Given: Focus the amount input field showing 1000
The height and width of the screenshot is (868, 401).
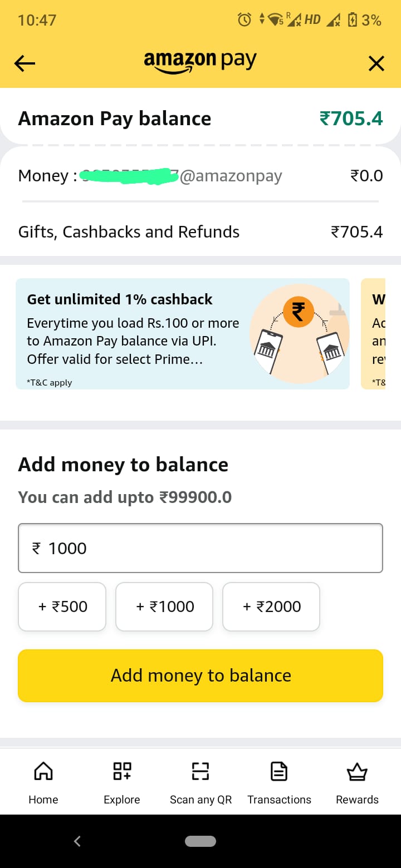Looking at the screenshot, I should point(200,548).
